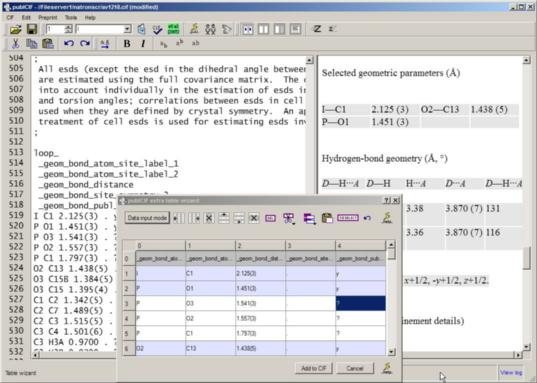This screenshot has width=537, height=383.
Task: Cut selection with the scissors icon
Action: coord(15,44)
